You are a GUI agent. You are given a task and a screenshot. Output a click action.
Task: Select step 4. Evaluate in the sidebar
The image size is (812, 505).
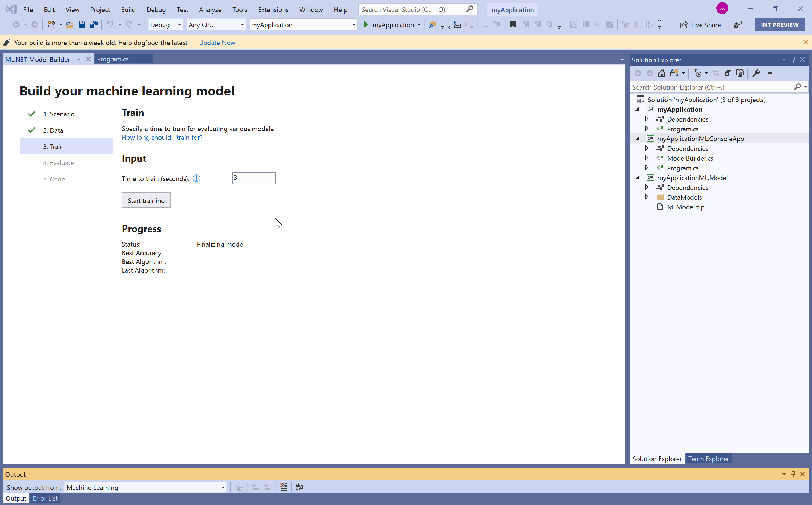[66, 163]
